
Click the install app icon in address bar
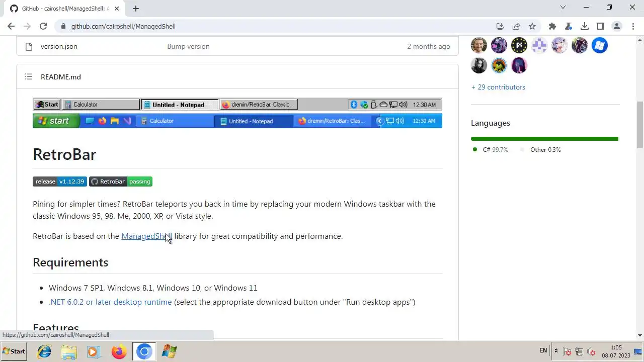point(500,26)
